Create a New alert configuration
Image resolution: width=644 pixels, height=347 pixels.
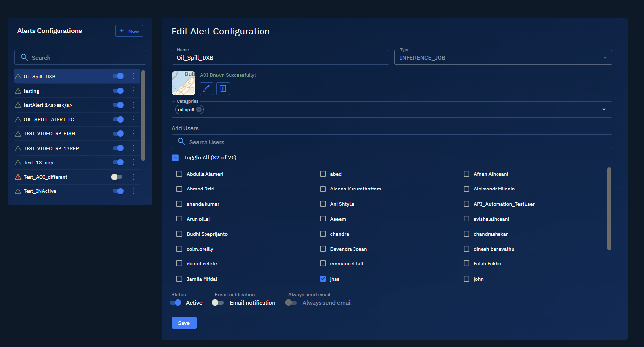(x=129, y=31)
